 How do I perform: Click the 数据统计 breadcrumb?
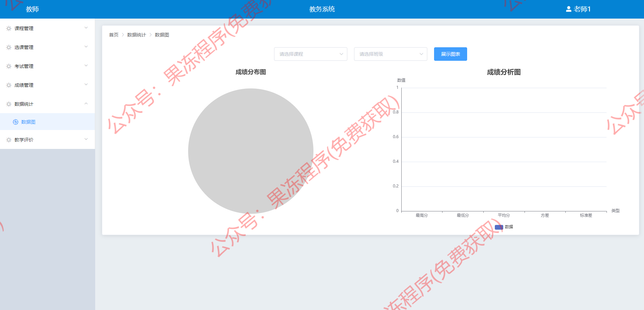pyautogui.click(x=137, y=35)
